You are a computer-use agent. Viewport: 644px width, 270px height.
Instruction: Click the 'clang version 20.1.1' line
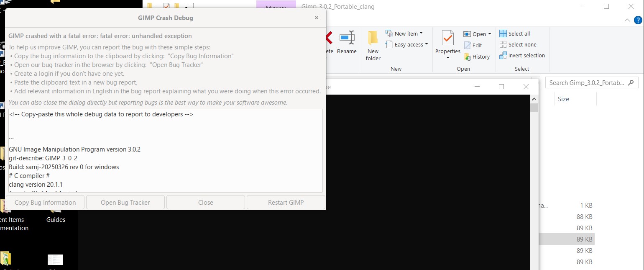click(x=36, y=184)
